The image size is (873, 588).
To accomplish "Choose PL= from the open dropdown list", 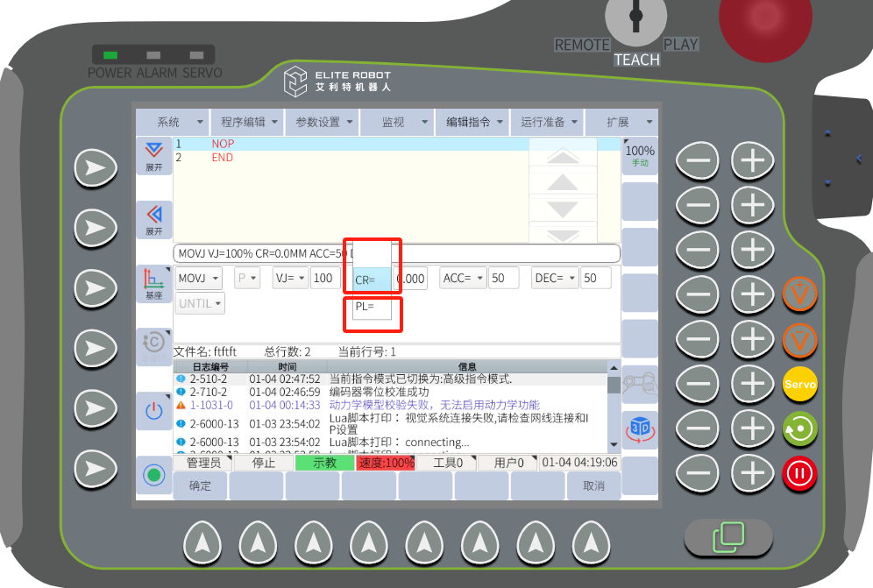I will click(x=366, y=307).
